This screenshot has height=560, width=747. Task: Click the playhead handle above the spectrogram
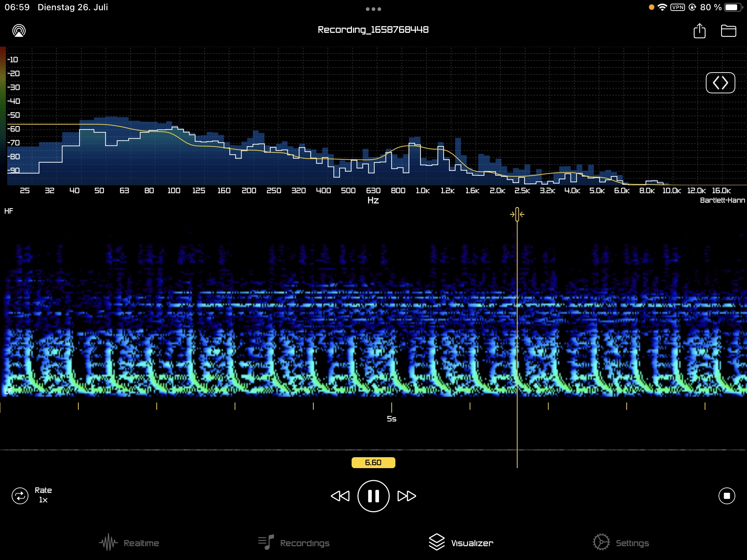517,214
